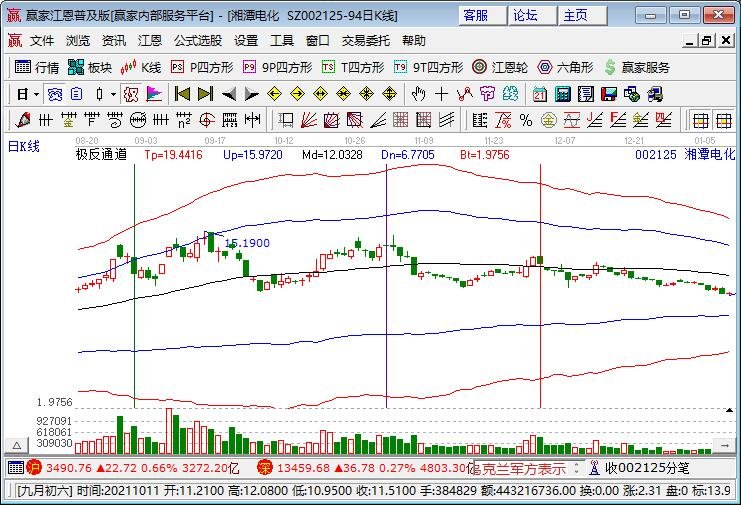Click the news ticker spinner arrows
Screen dimensions: 741x505
[x=576, y=468]
